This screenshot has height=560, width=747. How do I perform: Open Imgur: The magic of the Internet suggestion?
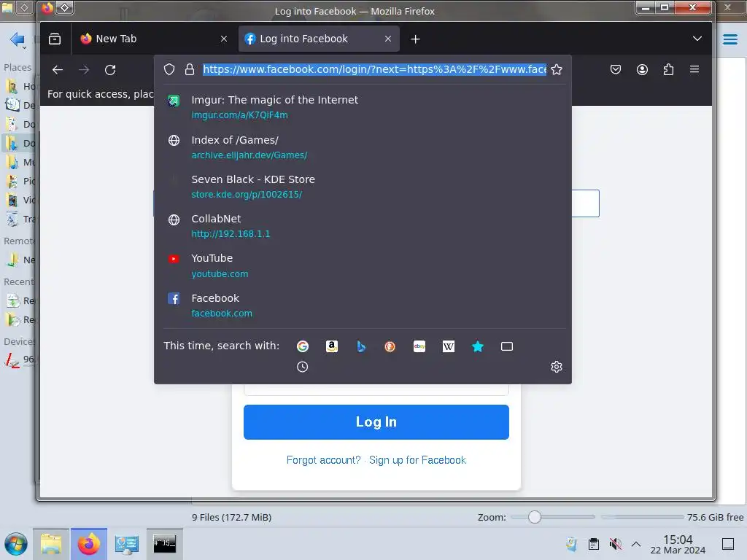[x=363, y=107]
